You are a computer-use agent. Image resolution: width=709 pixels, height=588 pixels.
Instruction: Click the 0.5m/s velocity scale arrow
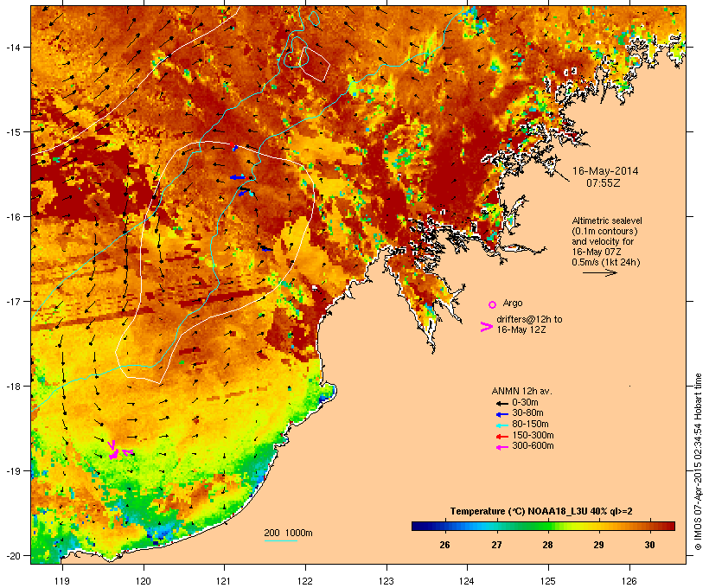(599, 272)
